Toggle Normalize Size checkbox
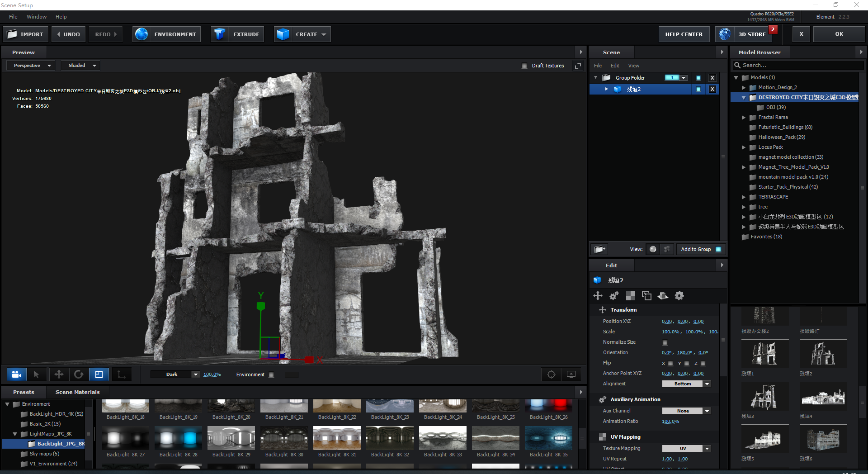This screenshot has width=868, height=474. [x=665, y=342]
